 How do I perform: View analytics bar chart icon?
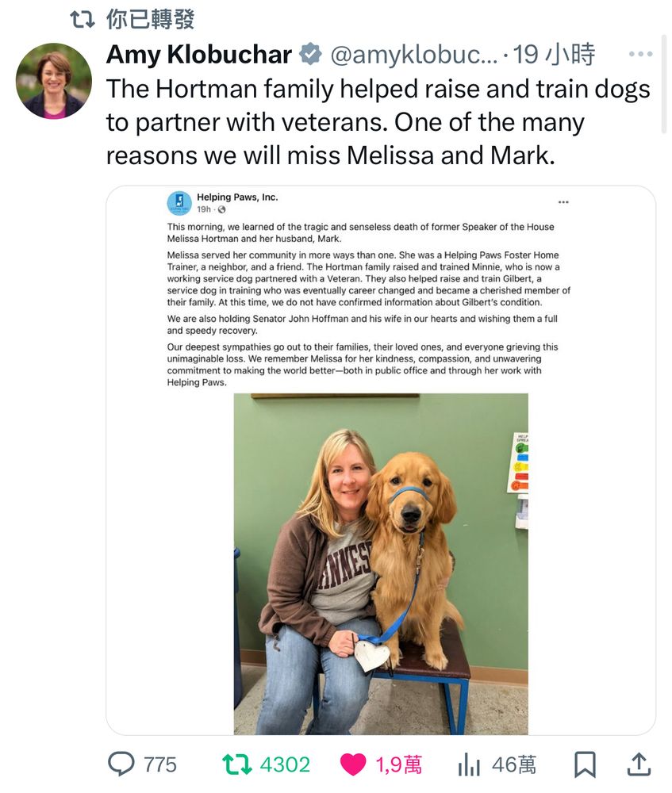pyautogui.click(x=469, y=764)
